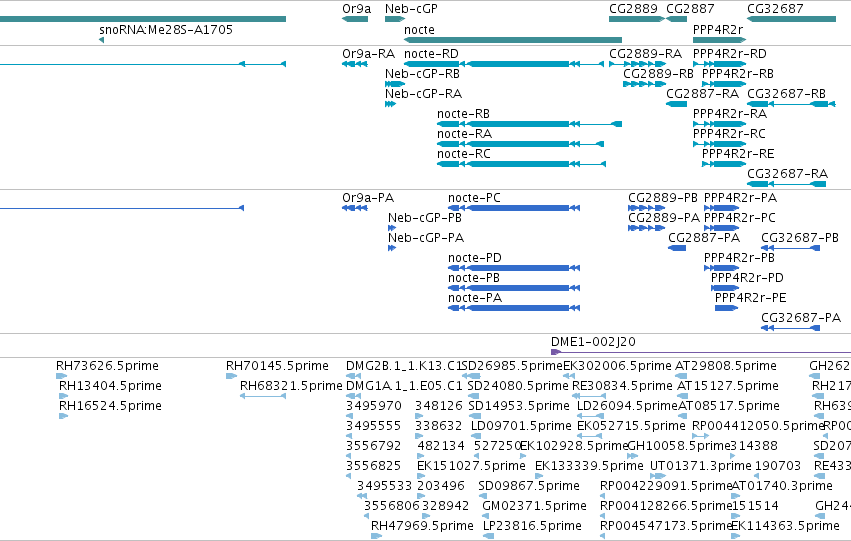Select the Neb-cGP-PA protein glyph
The image size is (851, 541).
tap(392, 248)
